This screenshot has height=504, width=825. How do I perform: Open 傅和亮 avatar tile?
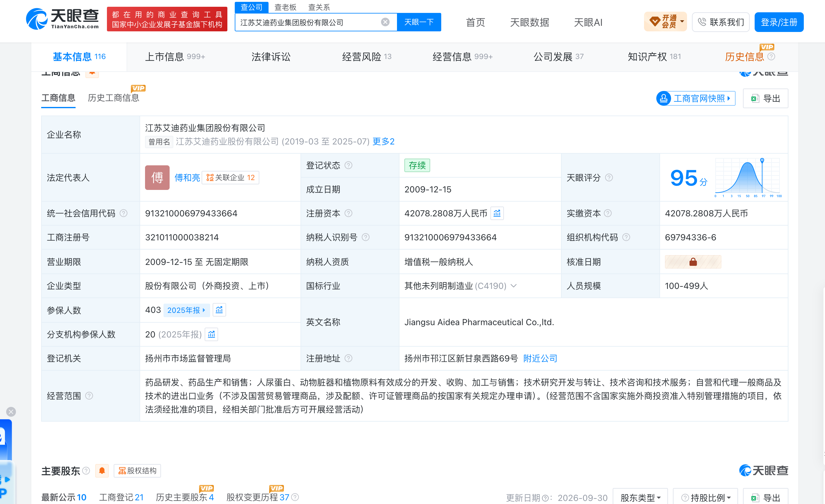[157, 178]
